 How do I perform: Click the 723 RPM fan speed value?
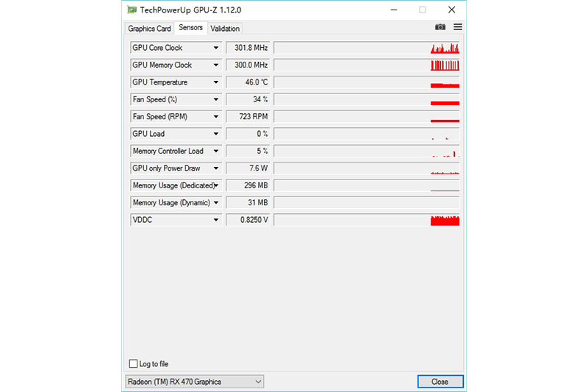[248, 117]
